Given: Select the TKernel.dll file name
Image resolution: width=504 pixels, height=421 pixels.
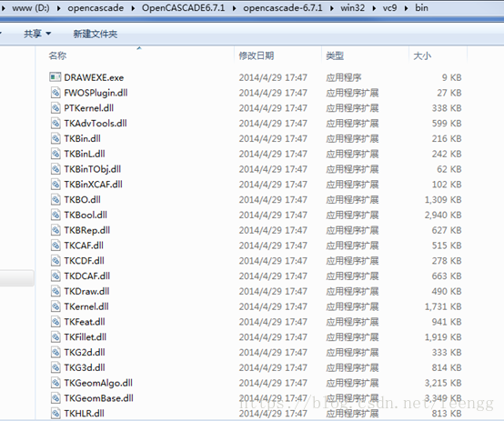Looking at the screenshot, I should (x=86, y=306).
